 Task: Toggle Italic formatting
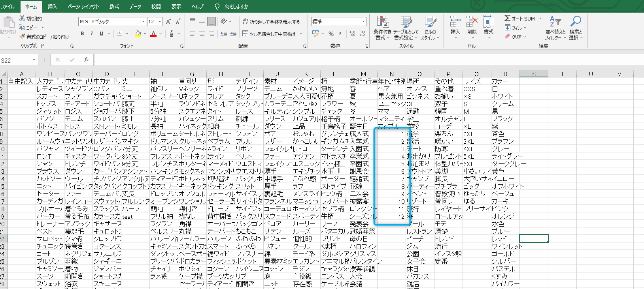tap(92, 34)
